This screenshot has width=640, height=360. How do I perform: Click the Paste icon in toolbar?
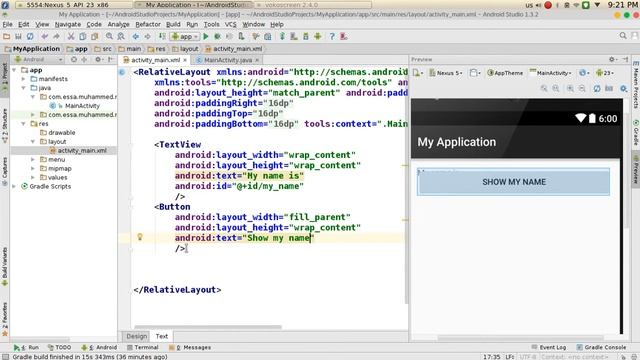94,36
